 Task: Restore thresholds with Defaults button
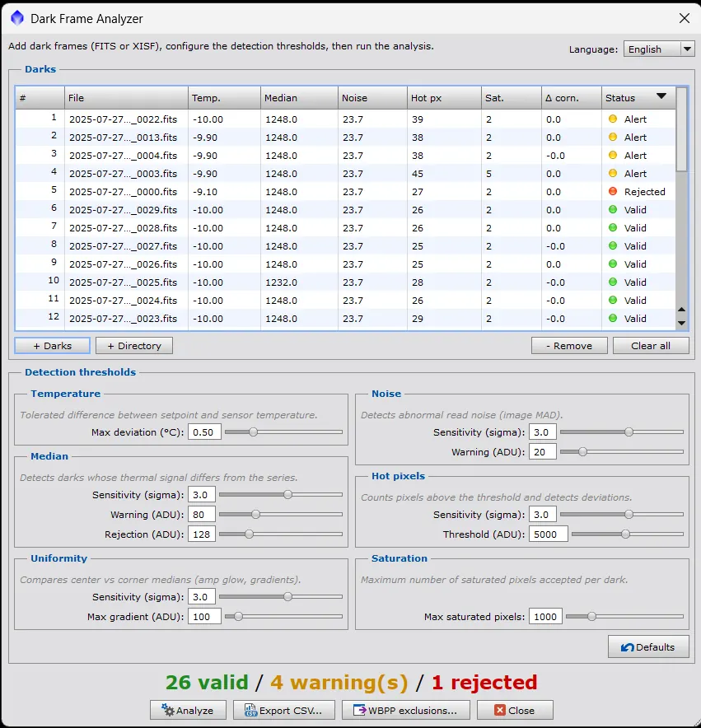(648, 646)
